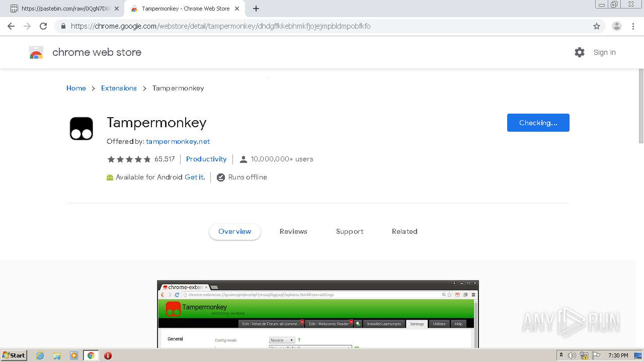Open a new tab with the plus button
Viewport: 644px width, 362px height.
point(256,9)
